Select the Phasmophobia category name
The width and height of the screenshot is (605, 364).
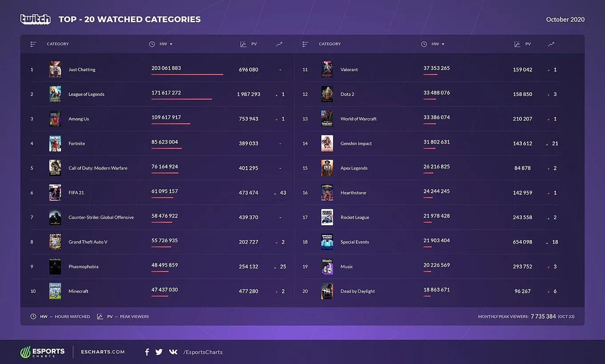(x=83, y=267)
